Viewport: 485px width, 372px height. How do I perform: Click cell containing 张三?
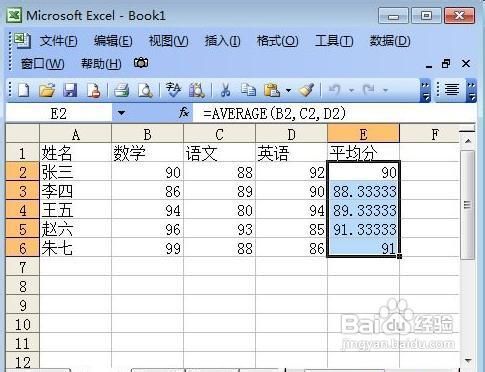(76, 172)
